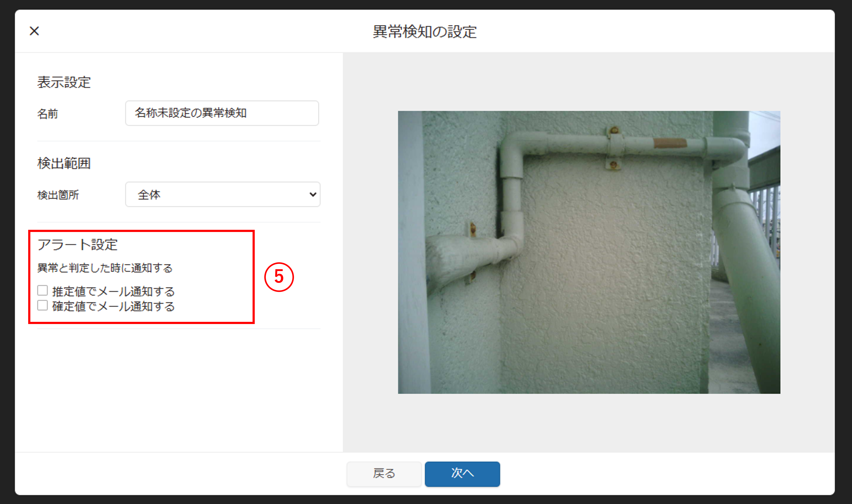Click the red circled number 5 marker
The image size is (852, 504).
click(279, 277)
